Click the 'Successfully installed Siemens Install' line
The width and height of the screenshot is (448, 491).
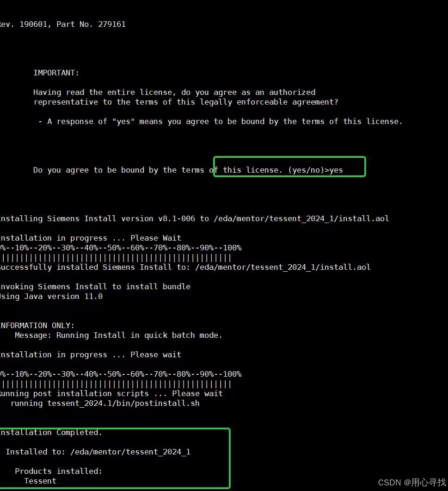click(185, 267)
